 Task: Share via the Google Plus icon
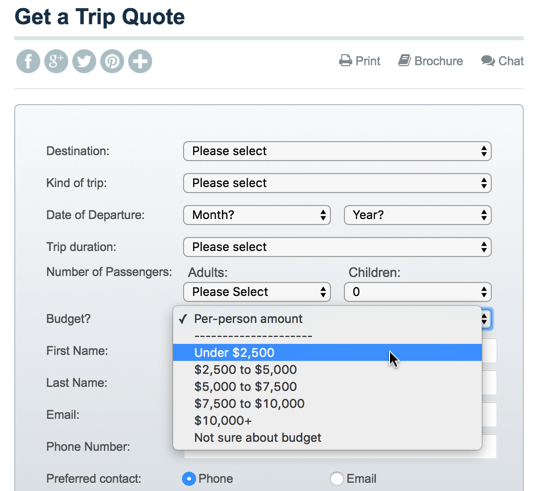pyautogui.click(x=56, y=61)
